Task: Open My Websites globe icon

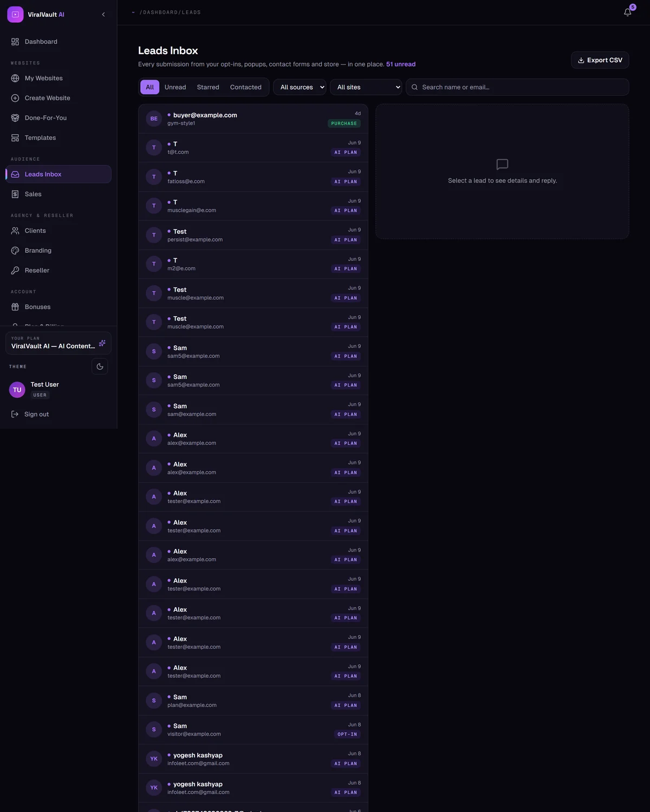Action: (x=15, y=78)
